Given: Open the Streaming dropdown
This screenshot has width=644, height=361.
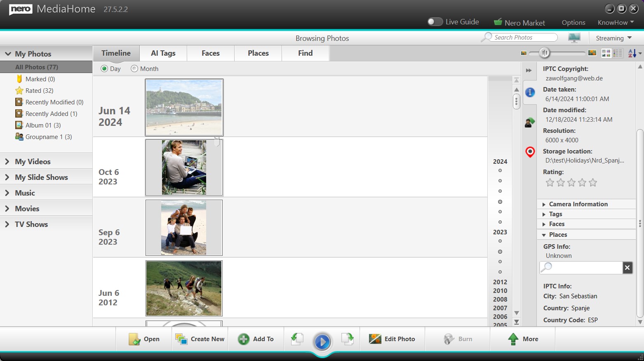Looking at the screenshot, I should [613, 38].
